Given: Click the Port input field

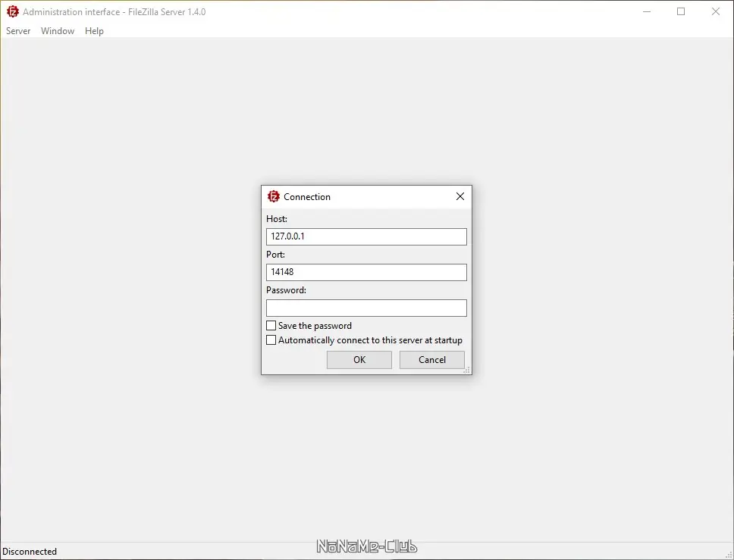Looking at the screenshot, I should pyautogui.click(x=366, y=272).
